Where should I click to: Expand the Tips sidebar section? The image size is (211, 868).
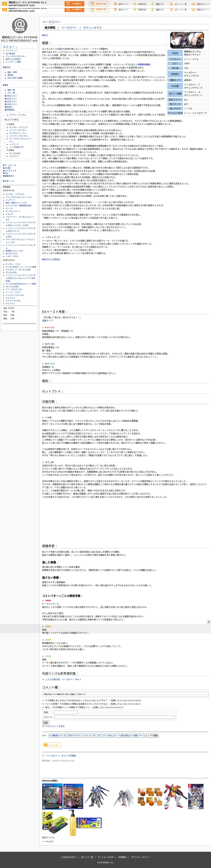tap(6, 173)
